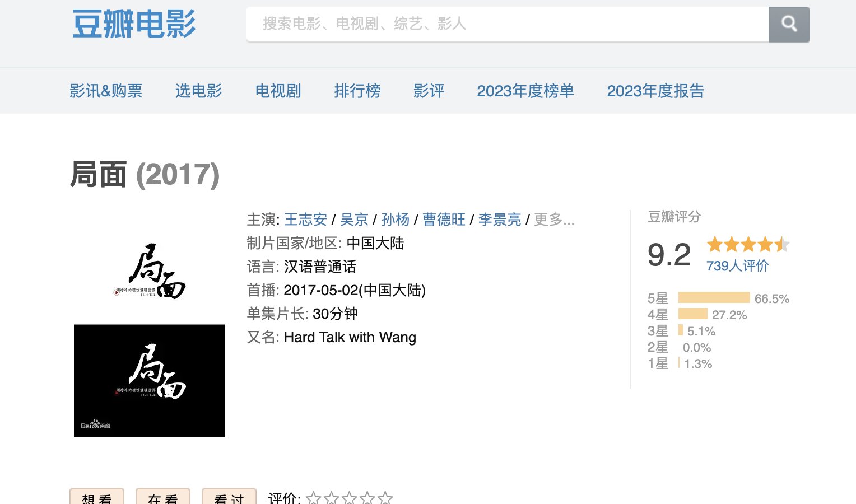Open actor 曹德旺 profile link

coord(444,220)
